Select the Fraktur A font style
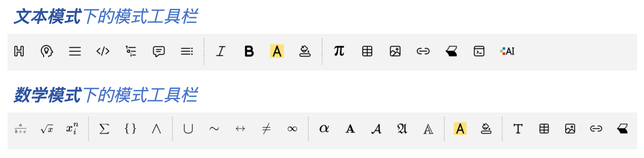This screenshot has height=158, width=644. click(x=402, y=129)
